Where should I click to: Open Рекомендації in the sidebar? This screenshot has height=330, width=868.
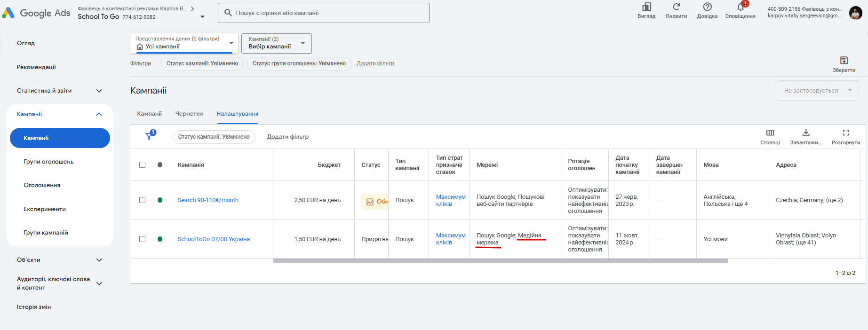(36, 67)
